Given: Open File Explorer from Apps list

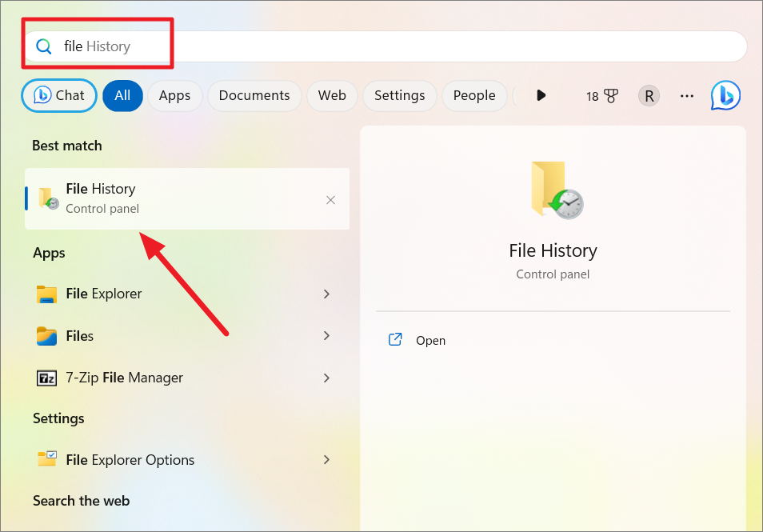Looking at the screenshot, I should (x=187, y=294).
